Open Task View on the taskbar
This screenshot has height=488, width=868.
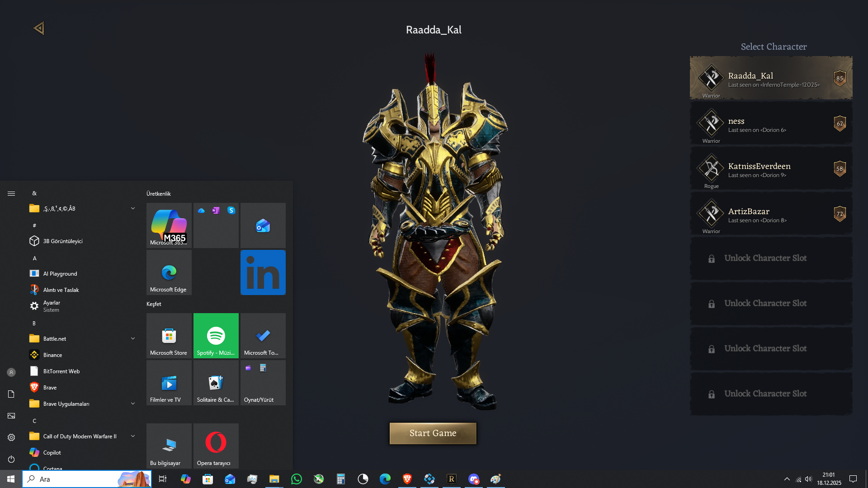click(163, 479)
